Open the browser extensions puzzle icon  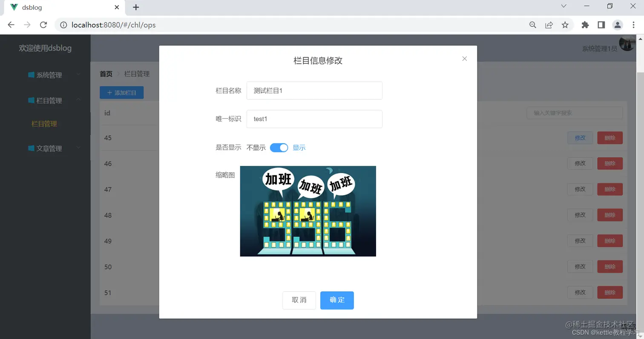click(585, 25)
